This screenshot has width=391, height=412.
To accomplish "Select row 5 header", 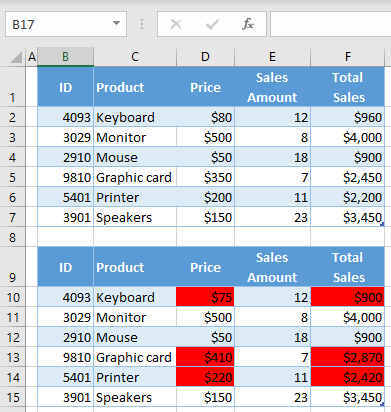I will coord(13,177).
